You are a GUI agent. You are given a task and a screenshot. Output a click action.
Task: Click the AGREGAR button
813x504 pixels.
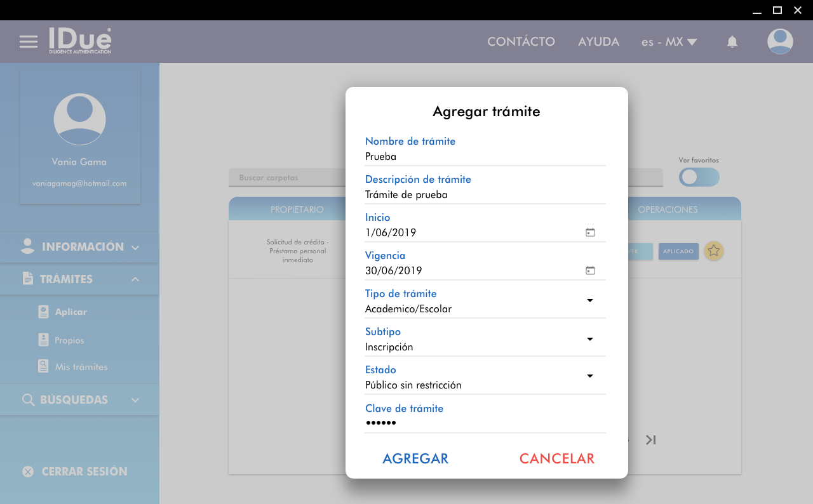415,458
